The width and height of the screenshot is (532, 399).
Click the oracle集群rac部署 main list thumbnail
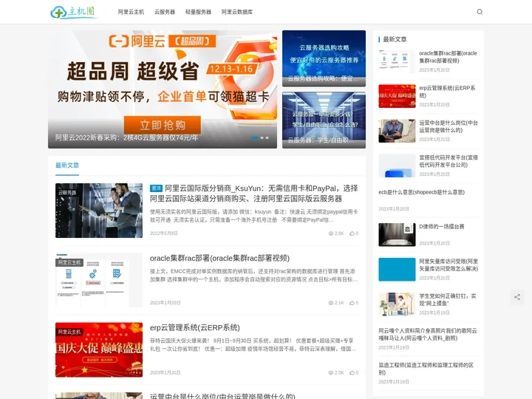click(99, 280)
